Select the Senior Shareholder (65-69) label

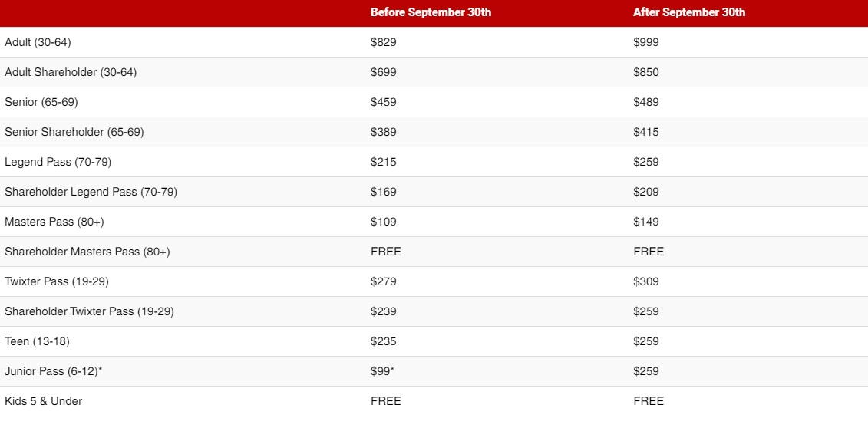(x=74, y=132)
